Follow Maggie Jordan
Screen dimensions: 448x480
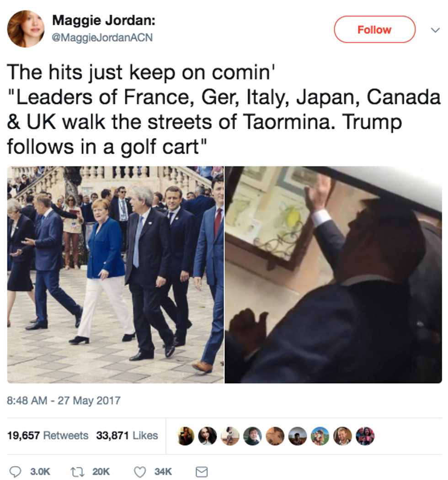click(x=374, y=29)
